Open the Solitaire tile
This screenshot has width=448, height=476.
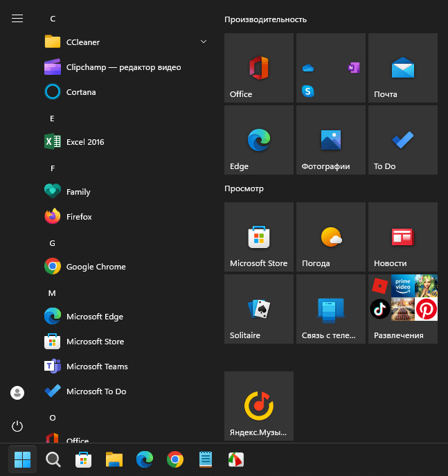click(x=259, y=309)
